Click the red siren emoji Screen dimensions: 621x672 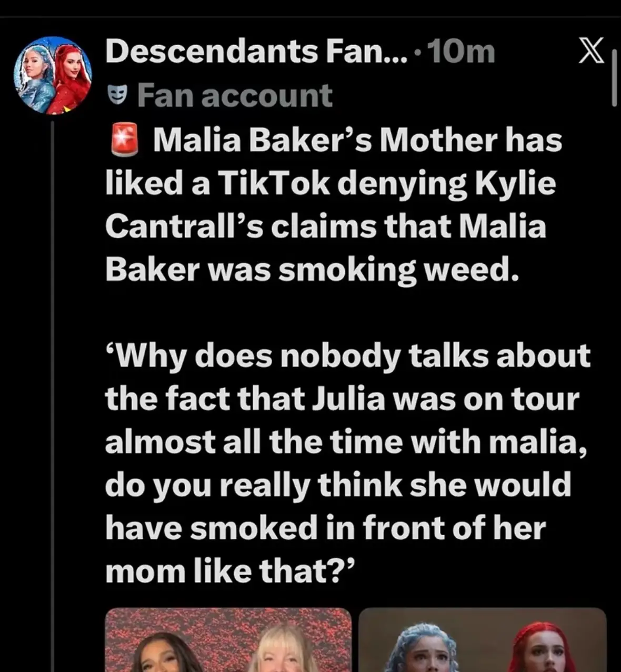pyautogui.click(x=125, y=141)
